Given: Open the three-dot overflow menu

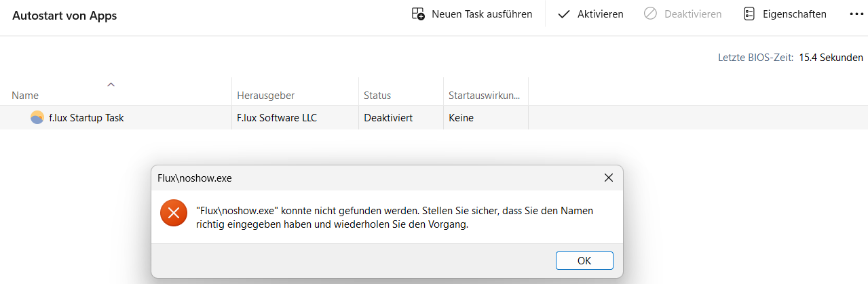Looking at the screenshot, I should (x=856, y=14).
